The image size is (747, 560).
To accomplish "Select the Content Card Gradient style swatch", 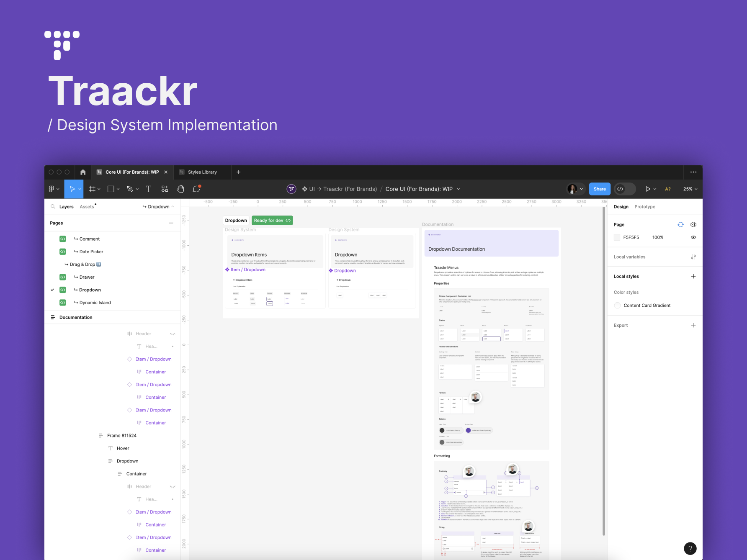I will click(617, 306).
